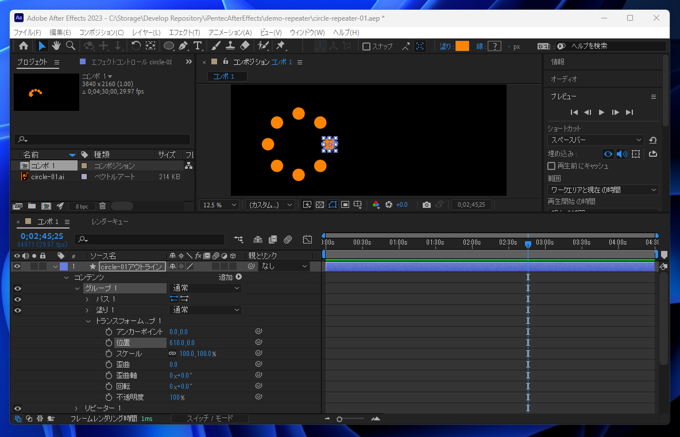This screenshot has width=680, height=437.
Task: Hide the グループ 1 visibility eye
Action: (17, 288)
